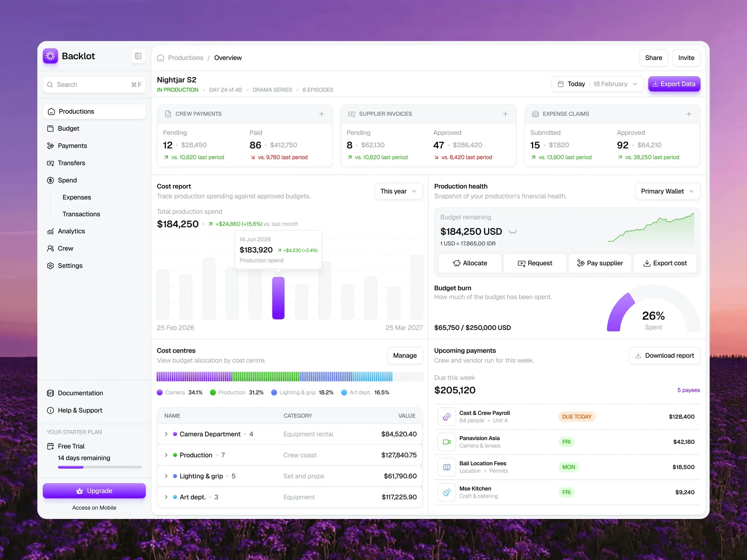Click the Export Data button
The height and width of the screenshot is (560, 747).
click(674, 84)
